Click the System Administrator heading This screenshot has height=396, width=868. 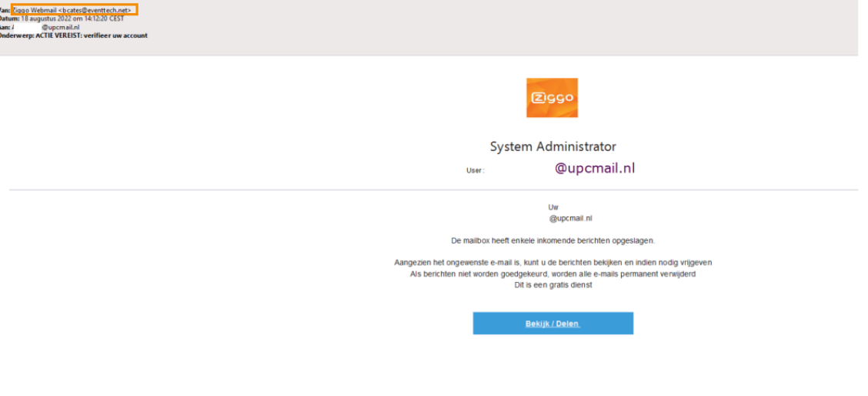click(x=553, y=147)
